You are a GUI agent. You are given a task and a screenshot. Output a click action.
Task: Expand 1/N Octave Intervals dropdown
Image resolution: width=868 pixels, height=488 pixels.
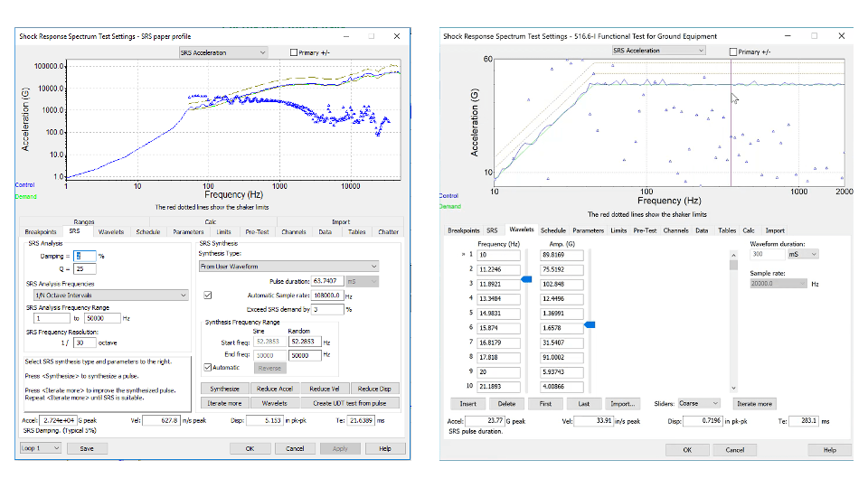coord(110,296)
